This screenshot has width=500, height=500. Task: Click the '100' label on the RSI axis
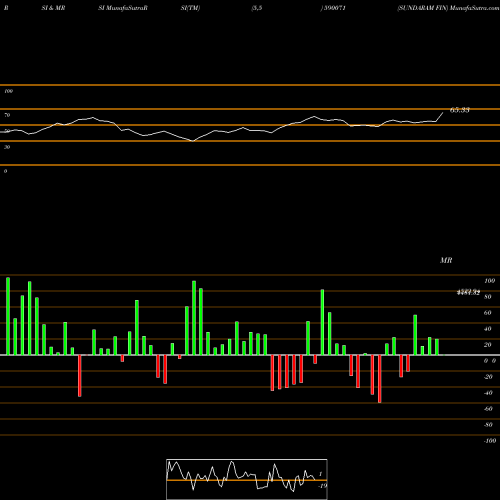point(8,91)
